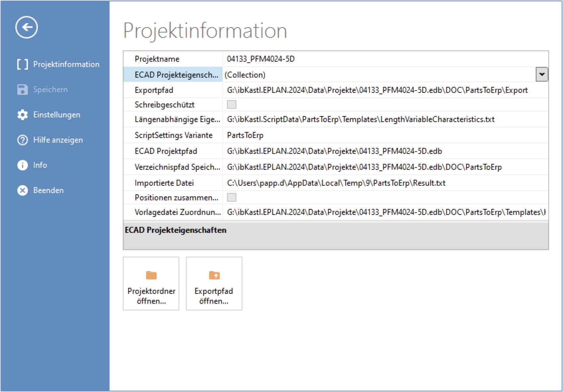Expand the ECAD Projekteigenschaften collection dropdown
The height and width of the screenshot is (392, 563).
pos(542,75)
